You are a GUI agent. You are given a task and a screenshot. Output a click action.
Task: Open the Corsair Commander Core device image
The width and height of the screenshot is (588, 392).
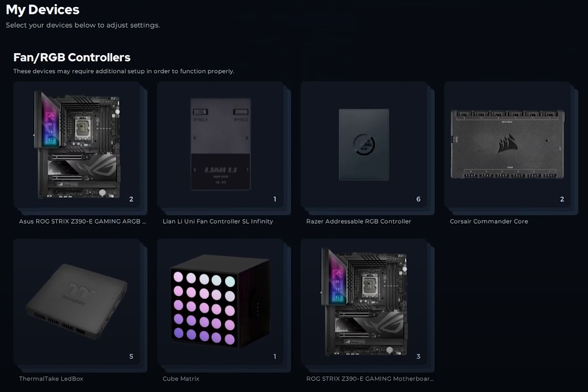pyautogui.click(x=507, y=144)
